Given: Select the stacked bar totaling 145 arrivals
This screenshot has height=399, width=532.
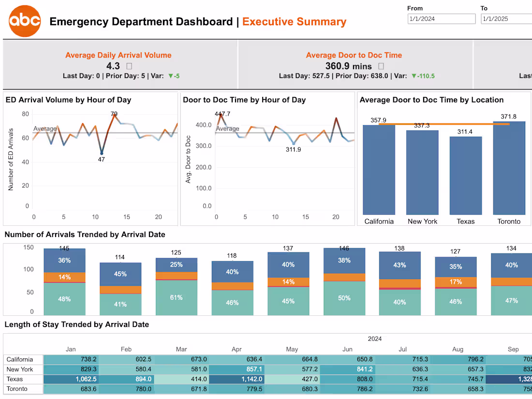Looking at the screenshot, I should tap(65, 281).
